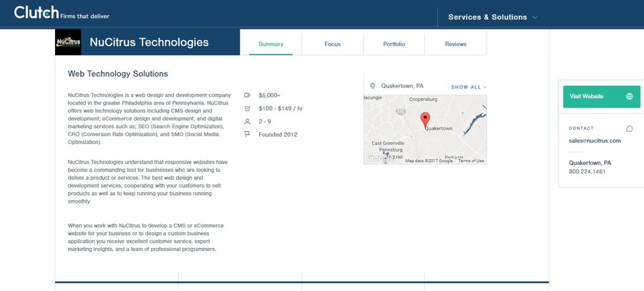Expand the Services & Solutions dropdown
644x291 pixels.
[x=493, y=17]
